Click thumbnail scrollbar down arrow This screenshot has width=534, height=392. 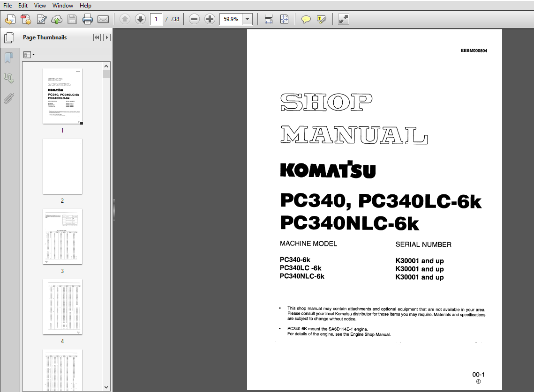coord(106,387)
